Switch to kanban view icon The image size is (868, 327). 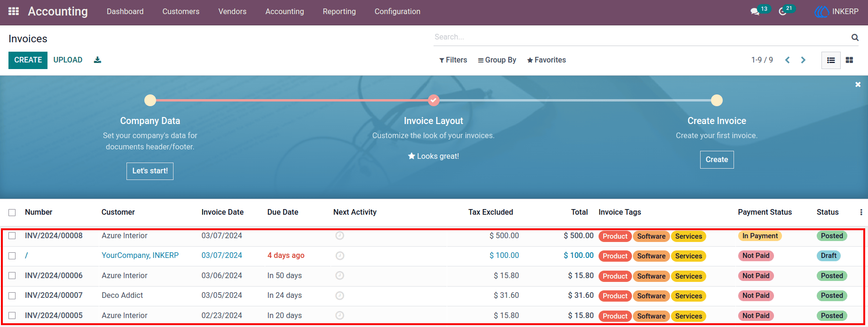pyautogui.click(x=849, y=60)
